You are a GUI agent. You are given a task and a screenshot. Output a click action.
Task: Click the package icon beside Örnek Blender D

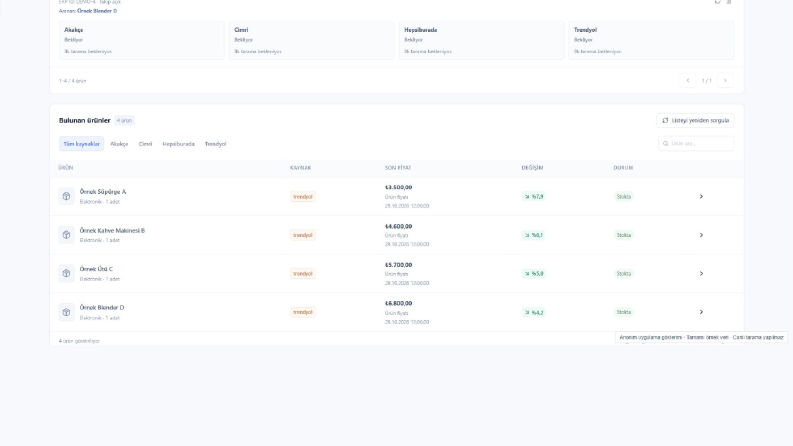coord(66,312)
